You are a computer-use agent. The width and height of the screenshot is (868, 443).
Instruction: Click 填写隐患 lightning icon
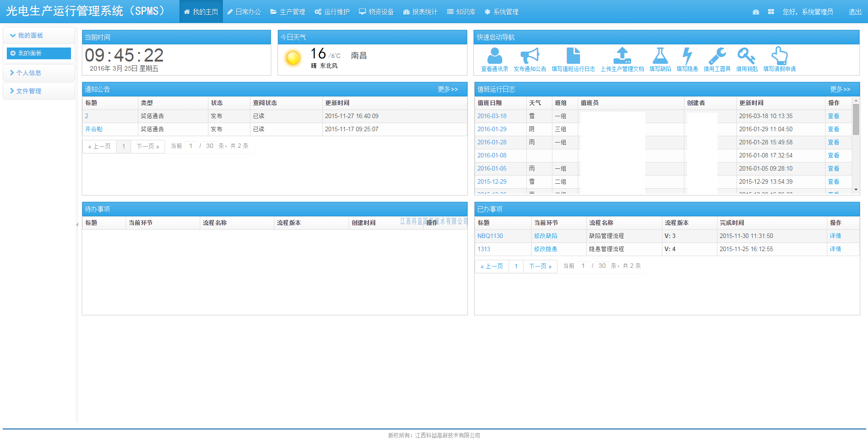tap(687, 56)
